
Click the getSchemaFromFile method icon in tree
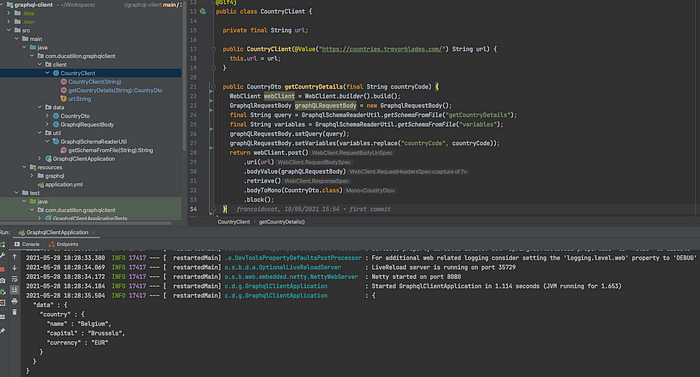63,150
